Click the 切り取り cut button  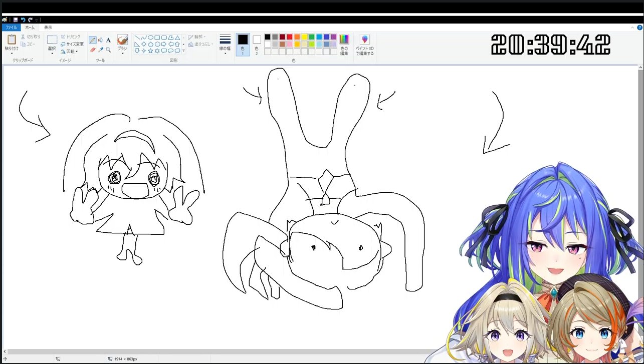tap(31, 37)
